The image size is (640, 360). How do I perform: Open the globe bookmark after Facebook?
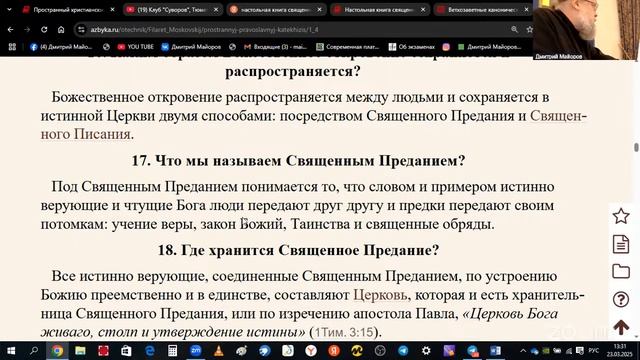(x=106, y=47)
